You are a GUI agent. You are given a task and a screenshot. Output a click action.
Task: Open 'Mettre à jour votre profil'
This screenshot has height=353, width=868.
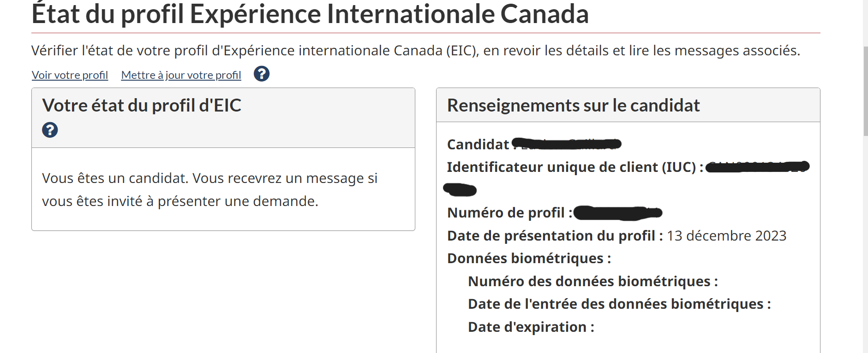pyautogui.click(x=180, y=75)
